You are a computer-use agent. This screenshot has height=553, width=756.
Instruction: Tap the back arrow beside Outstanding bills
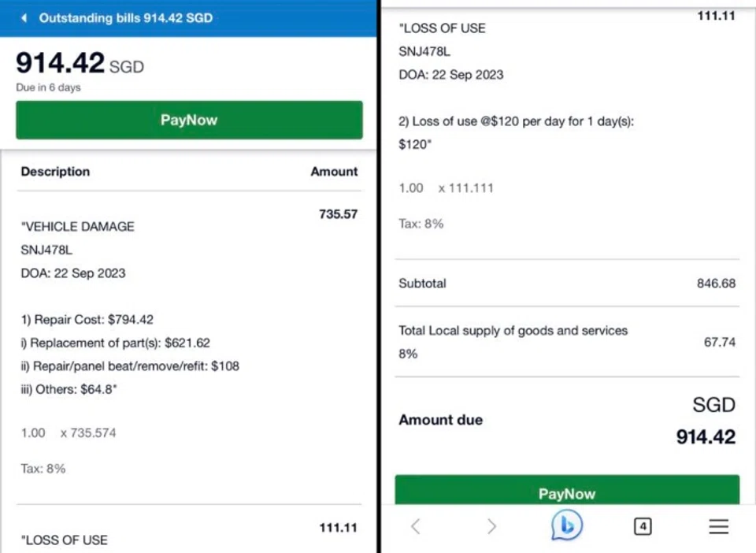(24, 17)
